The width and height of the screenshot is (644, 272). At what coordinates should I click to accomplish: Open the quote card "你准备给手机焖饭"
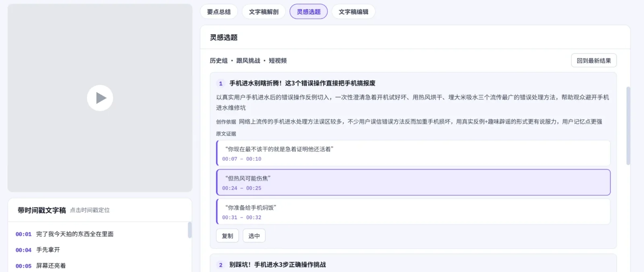[413, 212]
